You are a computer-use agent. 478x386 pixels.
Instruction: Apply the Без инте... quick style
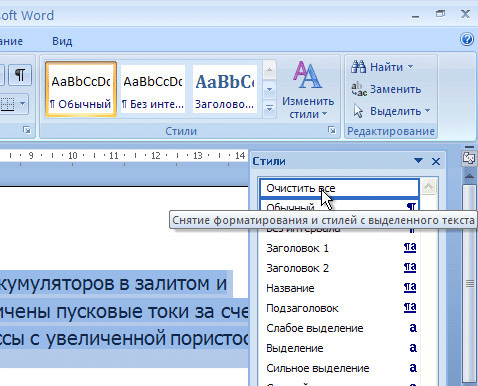point(153,89)
